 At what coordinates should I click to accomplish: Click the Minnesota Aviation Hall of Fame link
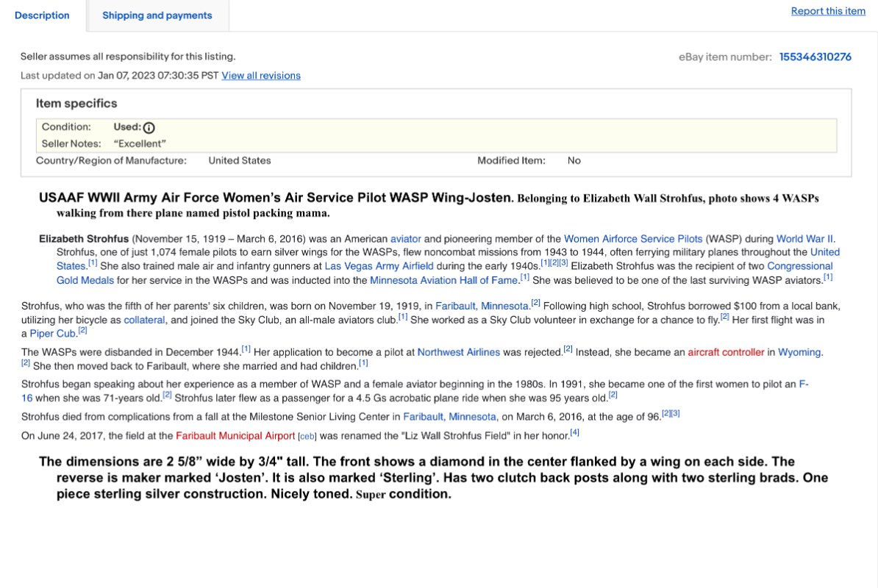[x=443, y=280]
